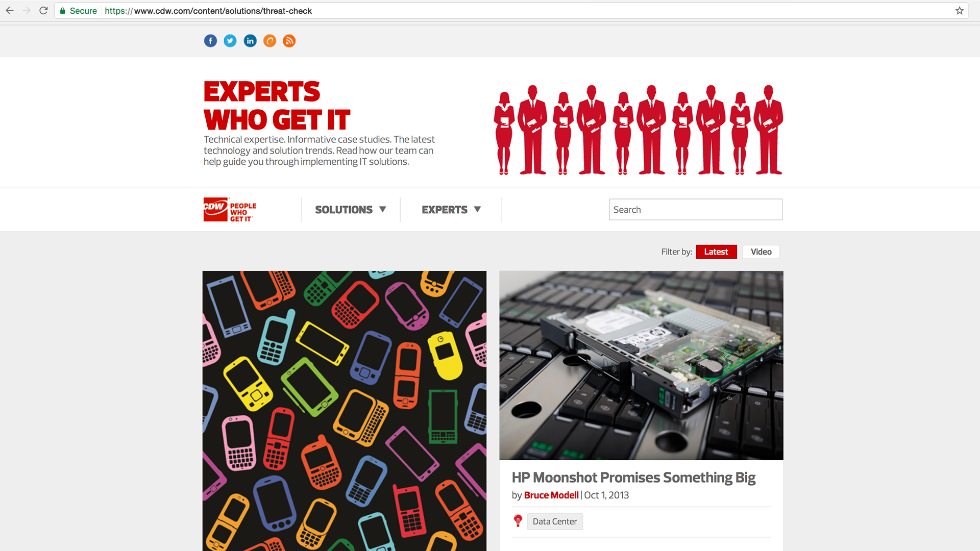Bookmark page with the star icon
Screen dimensions: 980x551
pos(960,11)
